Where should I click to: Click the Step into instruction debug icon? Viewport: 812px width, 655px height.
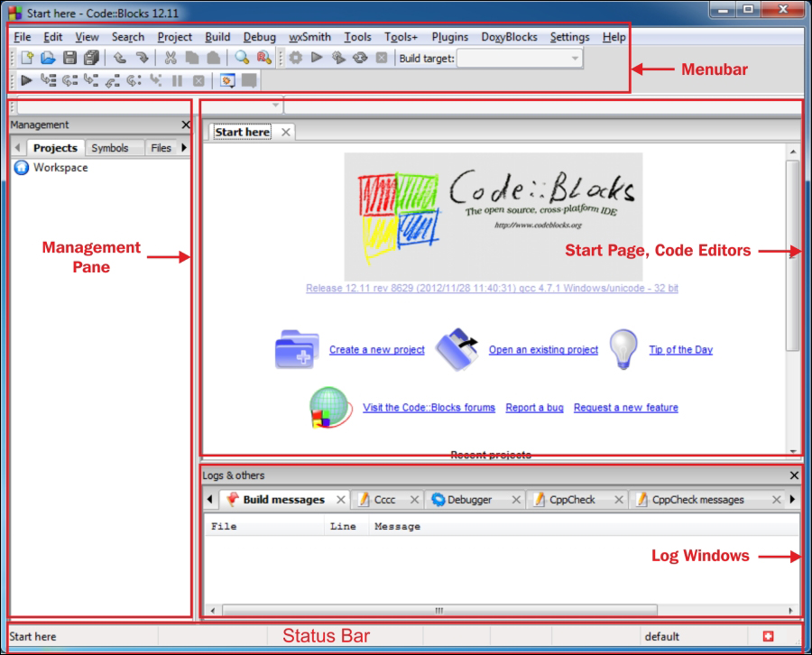point(155,80)
